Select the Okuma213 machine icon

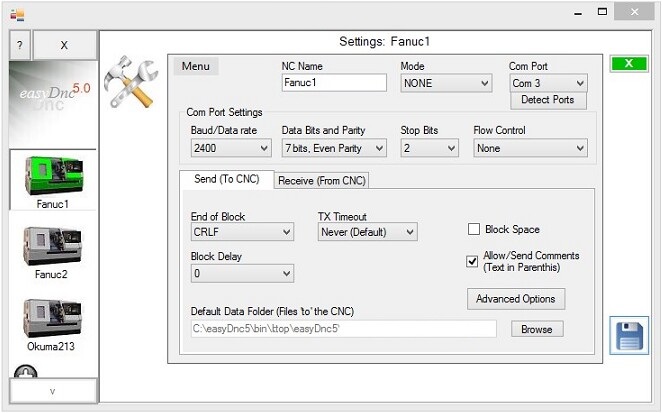click(x=53, y=318)
